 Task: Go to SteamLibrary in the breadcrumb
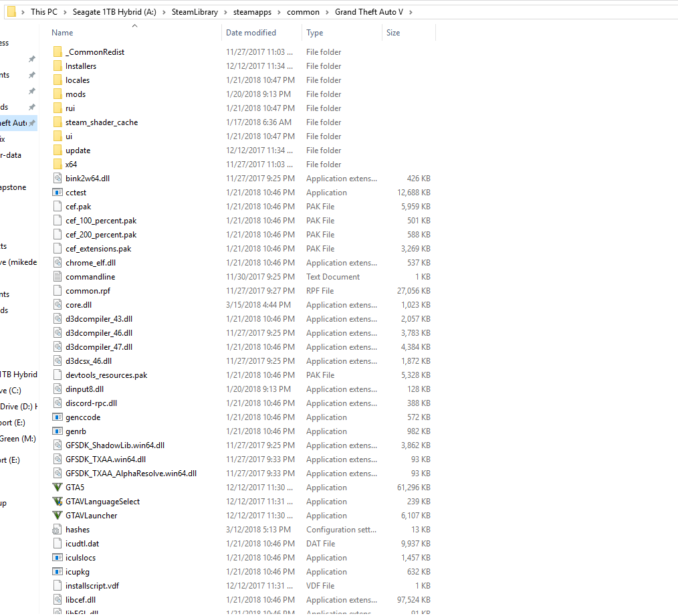(195, 12)
